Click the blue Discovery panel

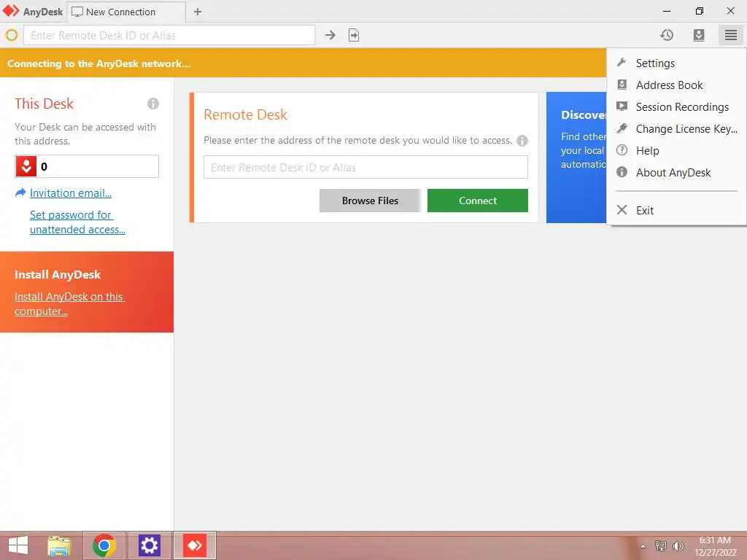tap(576, 157)
